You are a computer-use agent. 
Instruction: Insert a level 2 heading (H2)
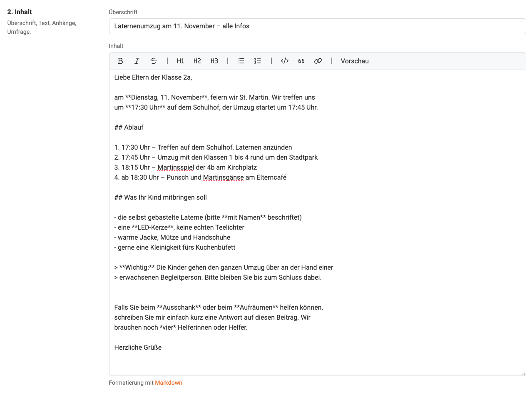click(197, 61)
